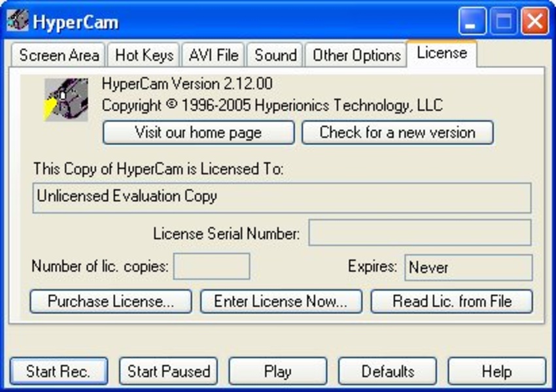This screenshot has height=392, width=556.
Task: Reset settings with Defaults button
Action: [387, 372]
